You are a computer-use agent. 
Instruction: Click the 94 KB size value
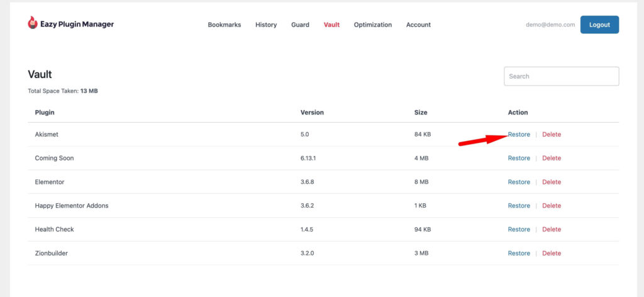(423, 229)
